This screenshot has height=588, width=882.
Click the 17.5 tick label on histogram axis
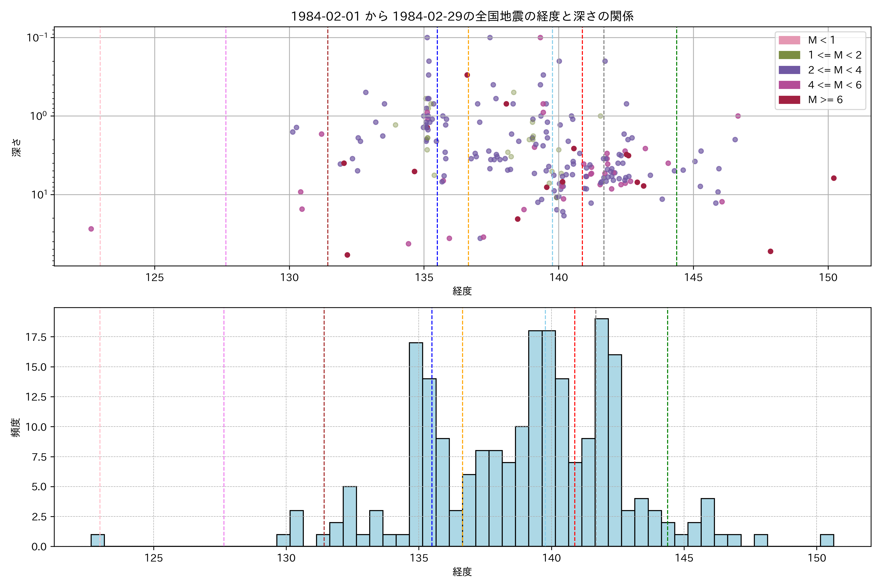click(36, 337)
